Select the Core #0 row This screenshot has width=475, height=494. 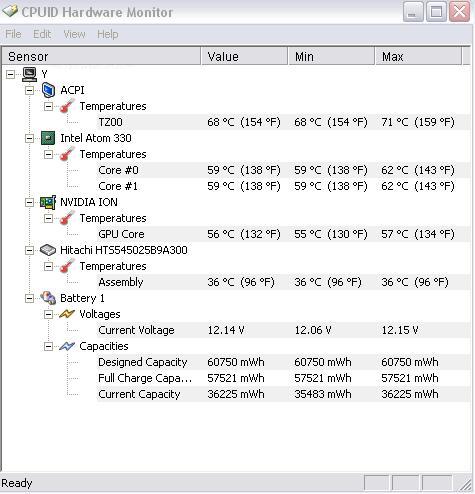tap(283, 170)
